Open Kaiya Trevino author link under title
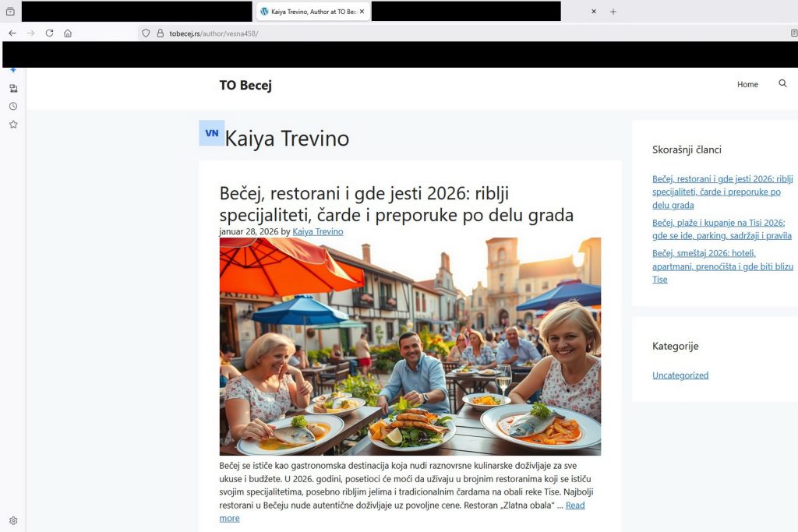The image size is (798, 532). click(317, 232)
